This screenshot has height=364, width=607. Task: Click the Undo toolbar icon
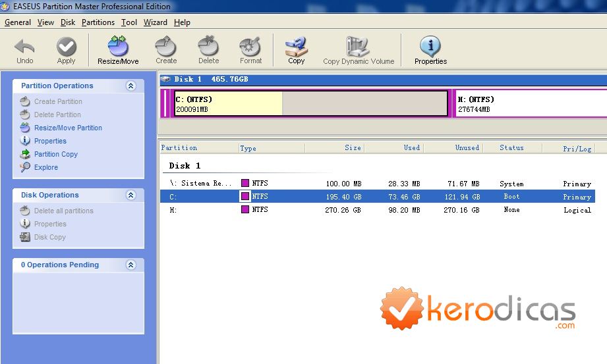tap(25, 47)
